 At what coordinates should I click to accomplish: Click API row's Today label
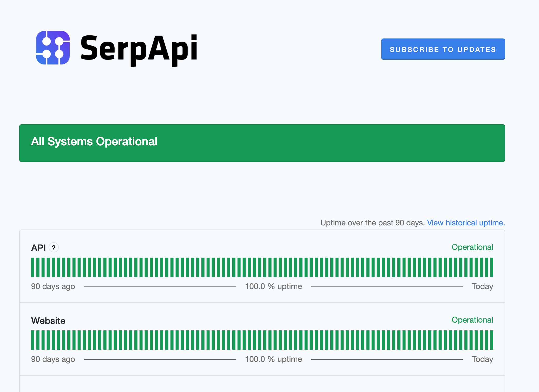[x=482, y=286]
